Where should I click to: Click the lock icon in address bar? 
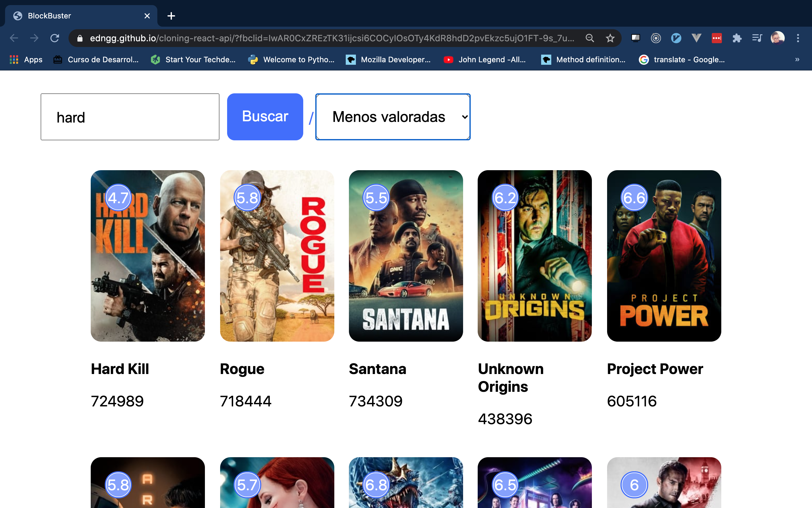click(x=80, y=38)
